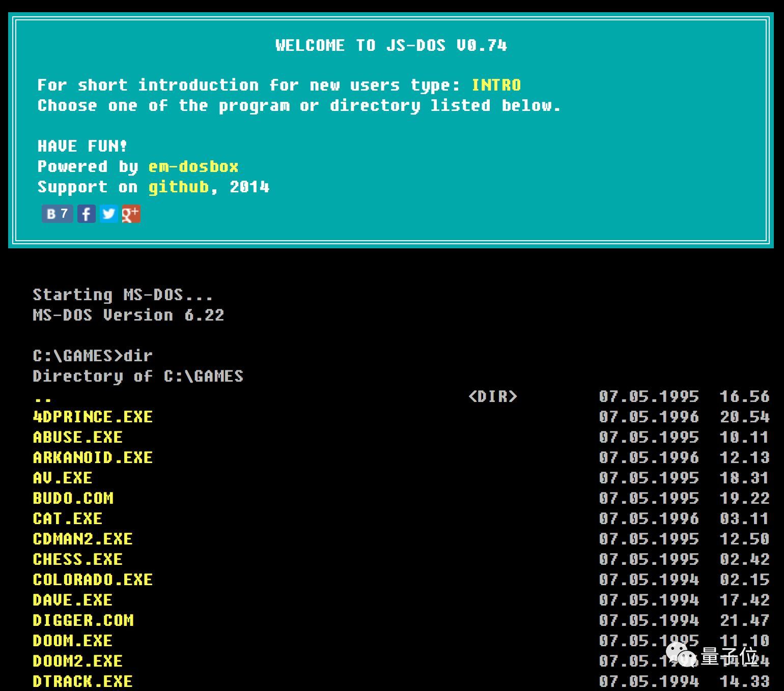Screen dimensions: 784x691
Task: Open CHESS.EXE
Action: (77, 559)
